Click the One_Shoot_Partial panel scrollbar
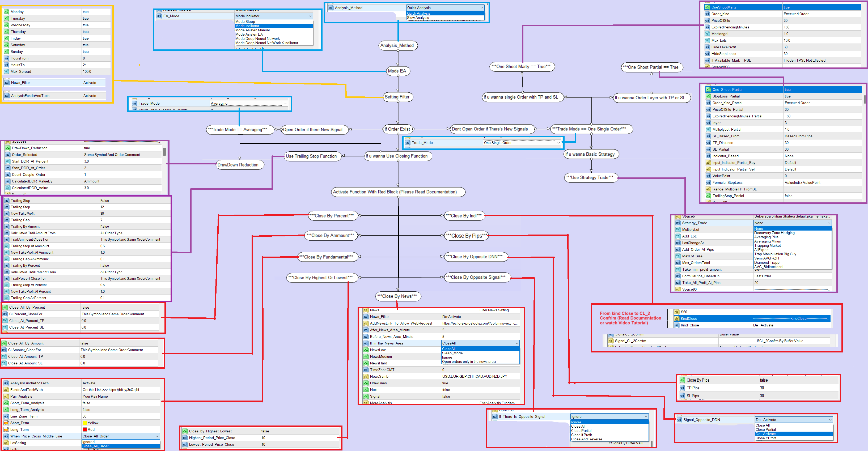This screenshot has width=868, height=451. [x=865, y=99]
